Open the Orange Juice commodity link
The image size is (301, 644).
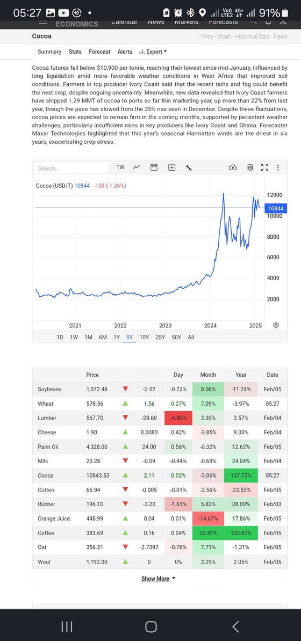[55, 519]
